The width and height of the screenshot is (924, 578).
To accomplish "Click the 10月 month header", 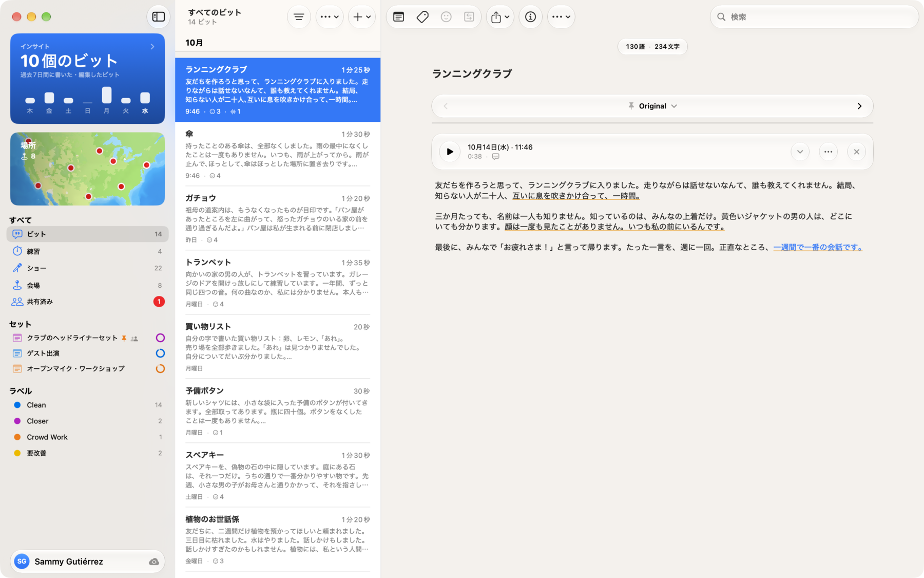I will (194, 43).
